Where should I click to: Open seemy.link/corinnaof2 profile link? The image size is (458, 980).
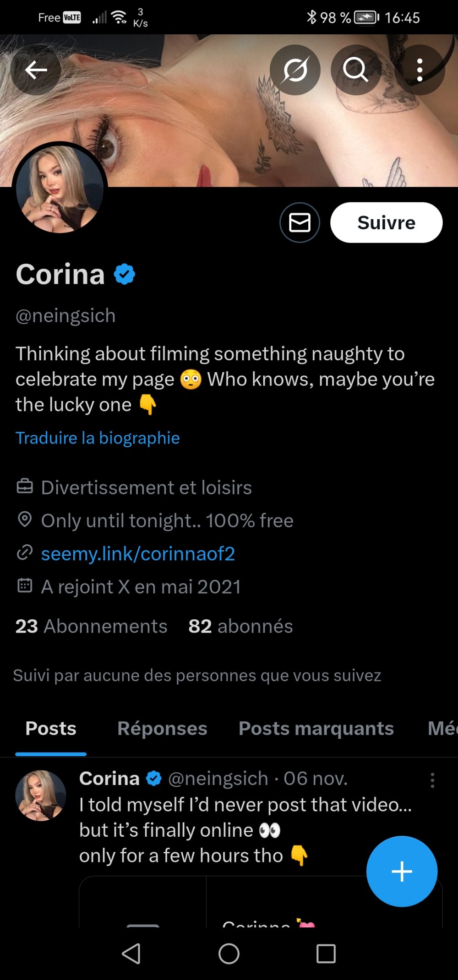coord(138,554)
